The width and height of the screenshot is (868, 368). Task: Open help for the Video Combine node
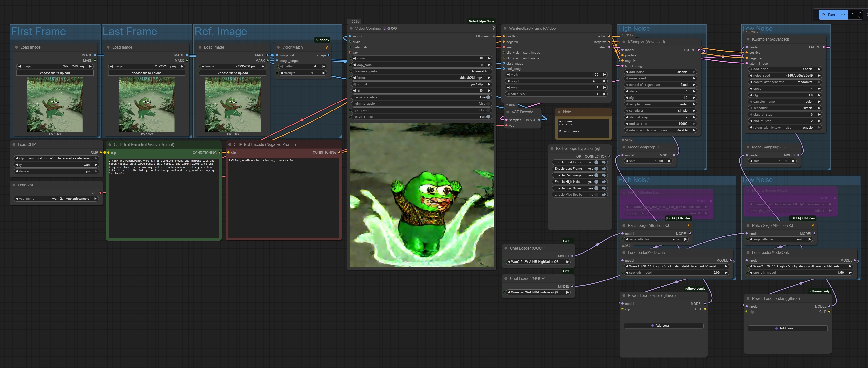[493, 28]
